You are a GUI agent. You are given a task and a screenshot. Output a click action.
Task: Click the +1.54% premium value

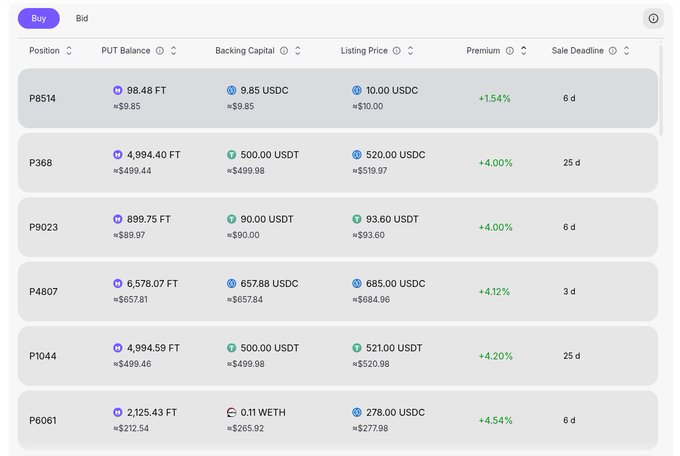pos(494,98)
